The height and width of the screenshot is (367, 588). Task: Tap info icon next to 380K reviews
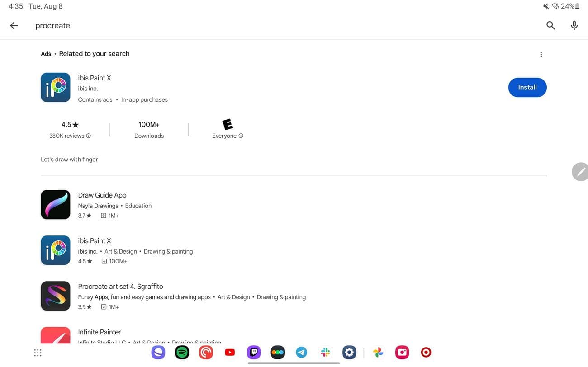click(x=89, y=136)
